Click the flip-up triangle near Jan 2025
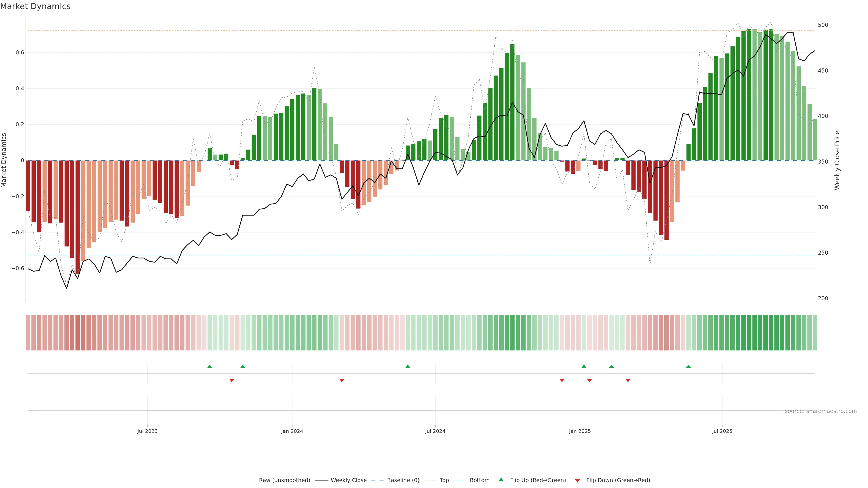This screenshot has width=868, height=488. pos(584,366)
